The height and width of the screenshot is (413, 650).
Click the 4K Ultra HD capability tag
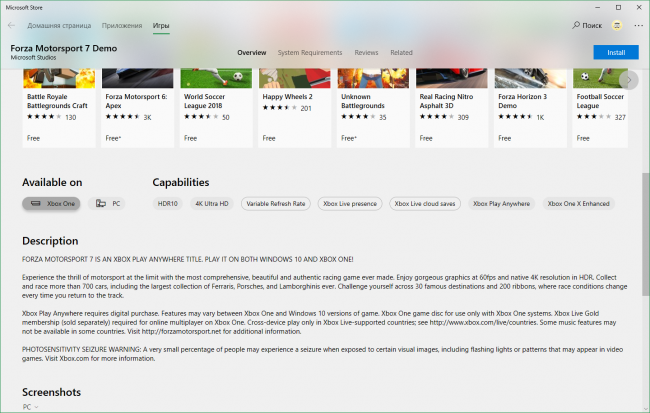click(212, 204)
